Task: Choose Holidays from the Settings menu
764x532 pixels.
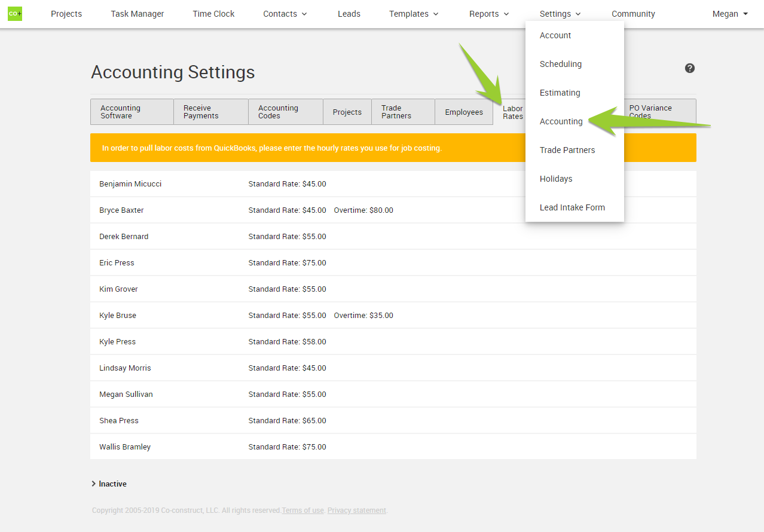Action: click(555, 179)
